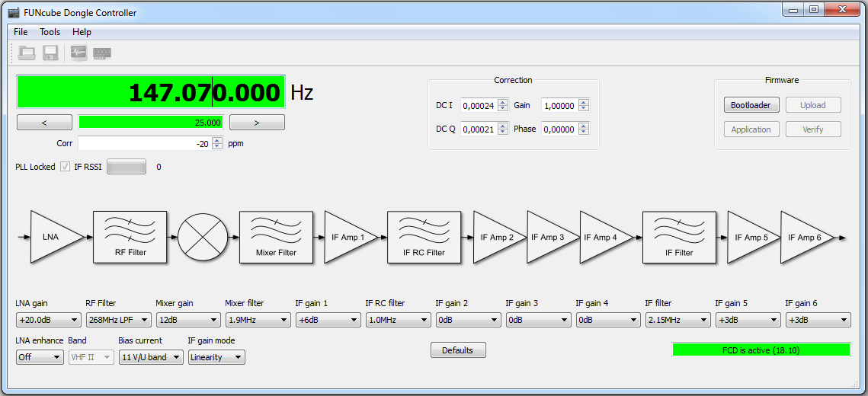Click the IF RSSI level bar
The height and width of the screenshot is (396, 868).
(127, 167)
